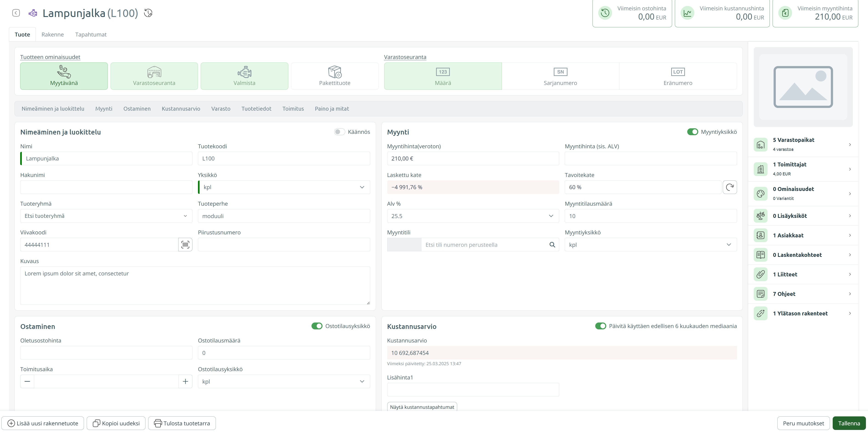The width and height of the screenshot is (868, 432).
Task: Click the back arrow icon beside Lampunjalka
Action: (16, 13)
